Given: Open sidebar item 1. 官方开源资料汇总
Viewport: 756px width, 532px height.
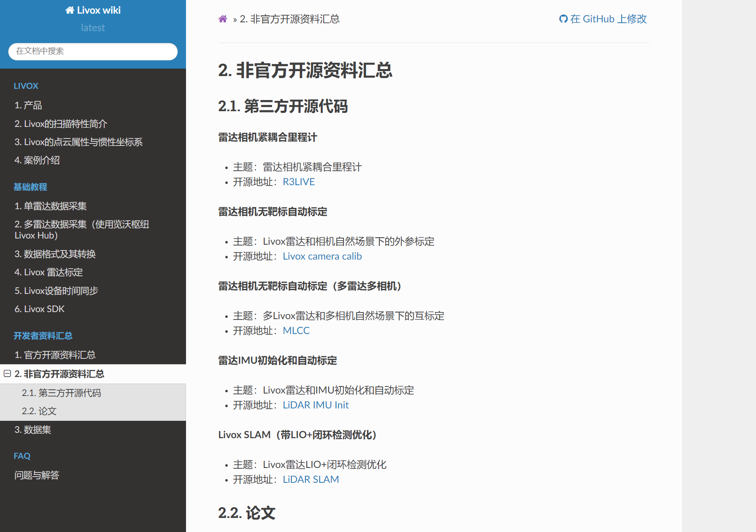Looking at the screenshot, I should (93, 355).
